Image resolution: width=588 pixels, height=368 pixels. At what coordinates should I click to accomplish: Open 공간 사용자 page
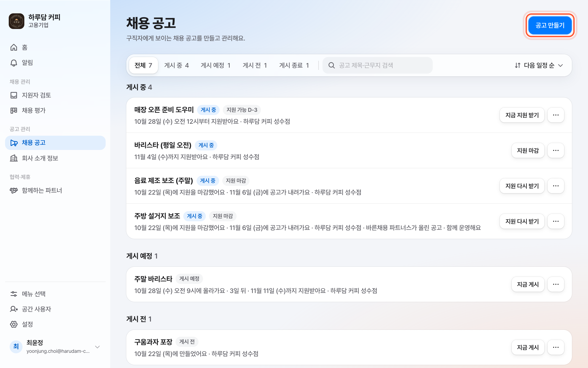click(55, 309)
